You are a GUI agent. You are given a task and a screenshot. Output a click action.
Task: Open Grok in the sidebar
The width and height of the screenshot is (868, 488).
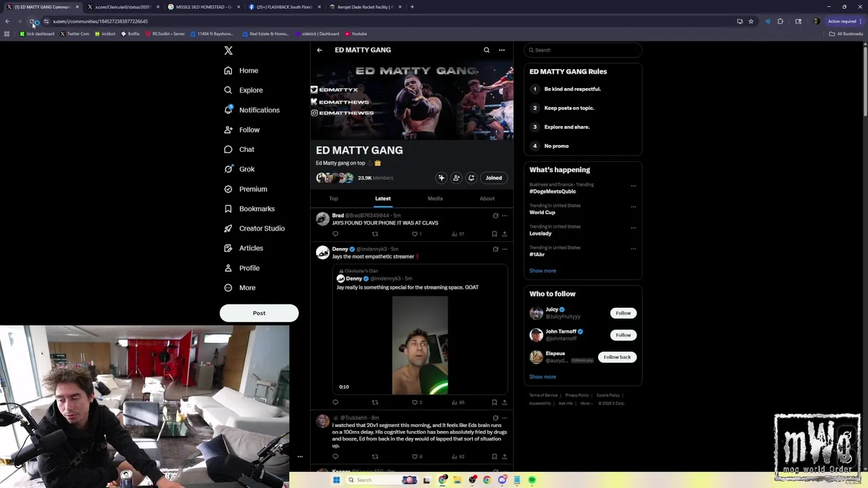tap(239, 169)
